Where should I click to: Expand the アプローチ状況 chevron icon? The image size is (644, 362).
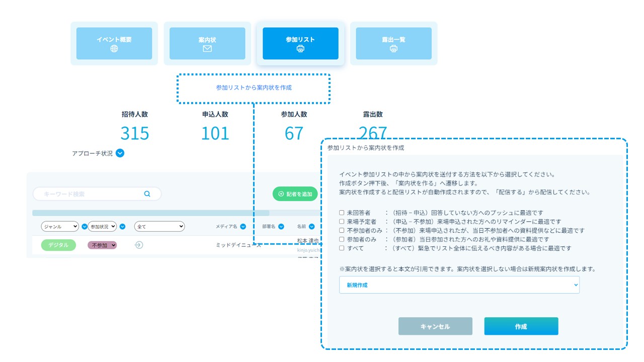[x=120, y=153]
